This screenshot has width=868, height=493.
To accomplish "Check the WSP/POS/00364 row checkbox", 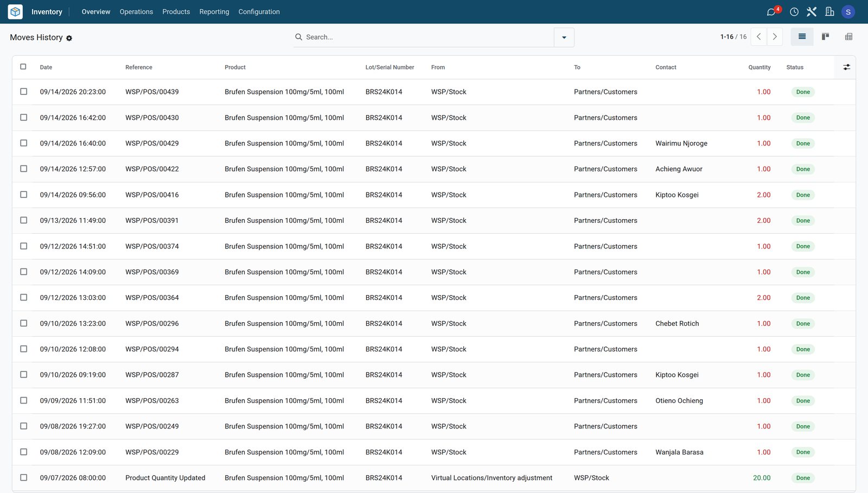I will click(23, 297).
